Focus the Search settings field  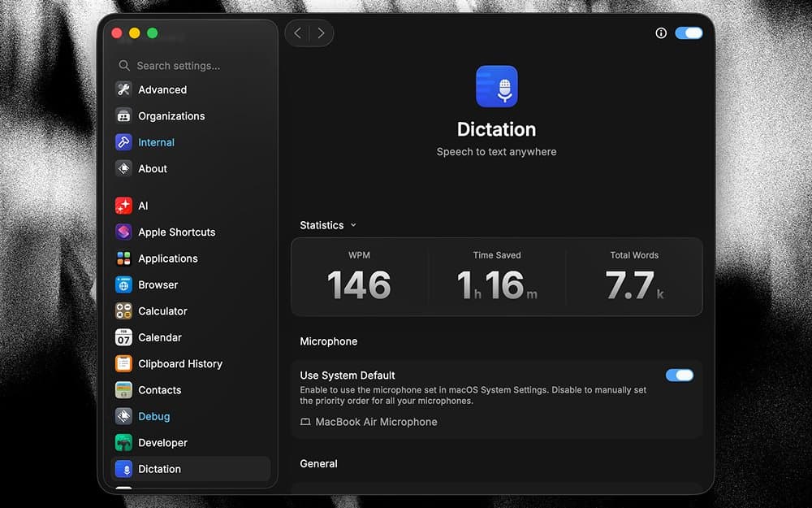(192, 65)
